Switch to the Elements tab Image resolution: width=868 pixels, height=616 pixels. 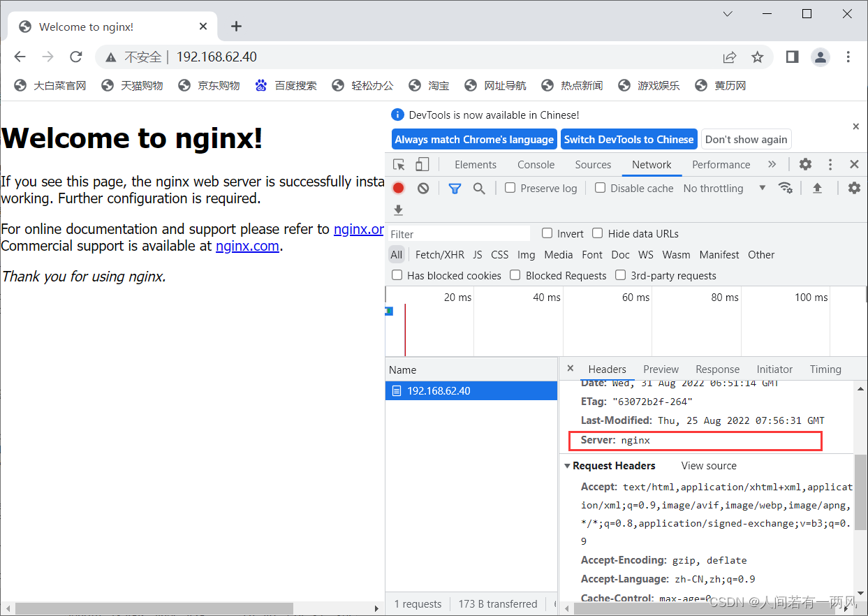(476, 165)
